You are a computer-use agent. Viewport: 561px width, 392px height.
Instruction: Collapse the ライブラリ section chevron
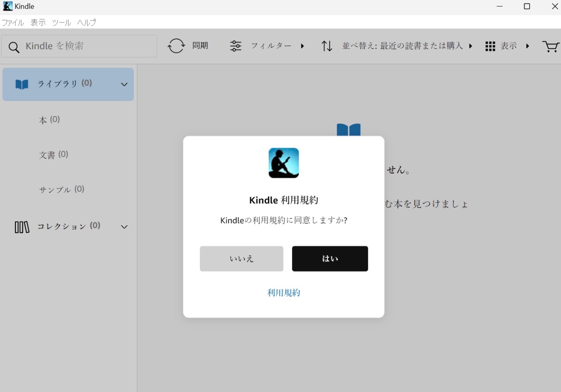pyautogui.click(x=124, y=84)
